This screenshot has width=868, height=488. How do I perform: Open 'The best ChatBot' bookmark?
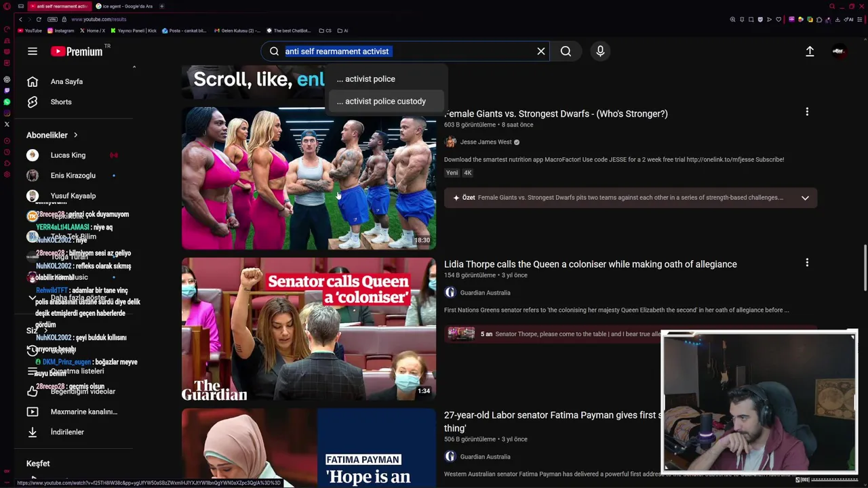point(288,30)
